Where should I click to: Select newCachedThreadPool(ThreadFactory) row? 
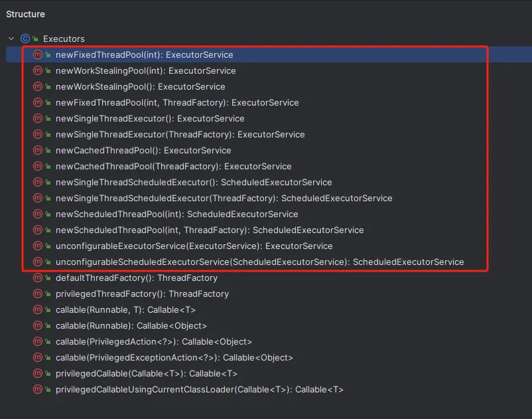pos(173,167)
